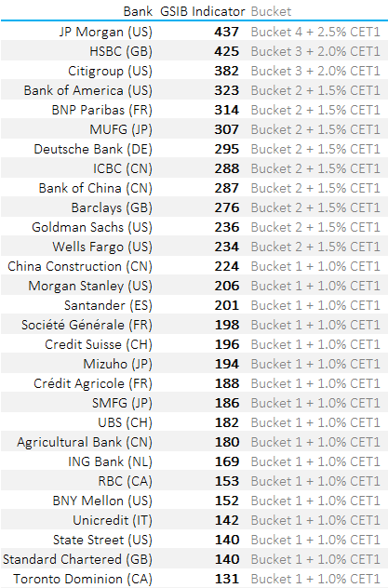Select the JP Morgan (US) row label
388x588 pixels.
coord(106,32)
